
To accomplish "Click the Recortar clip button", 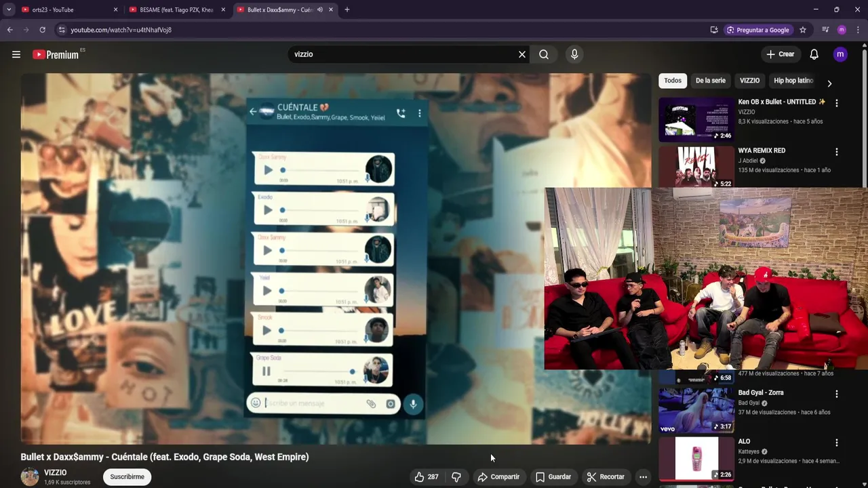I will [x=606, y=476].
